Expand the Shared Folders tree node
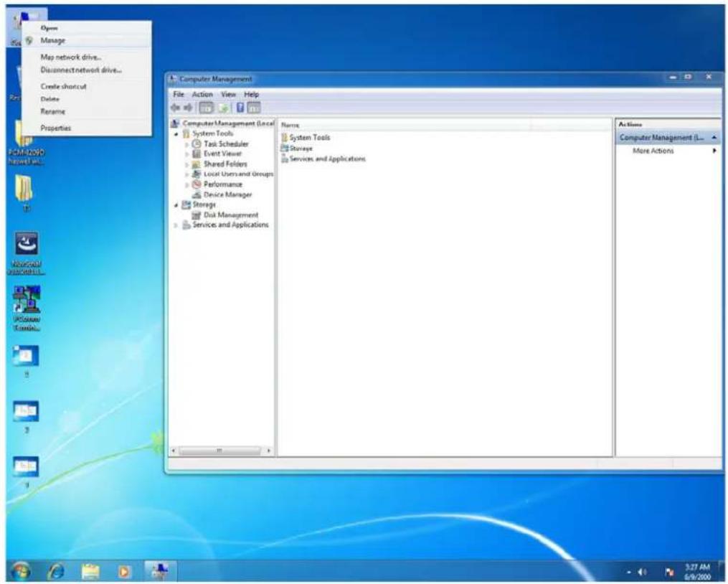The width and height of the screenshot is (728, 584). [x=186, y=164]
